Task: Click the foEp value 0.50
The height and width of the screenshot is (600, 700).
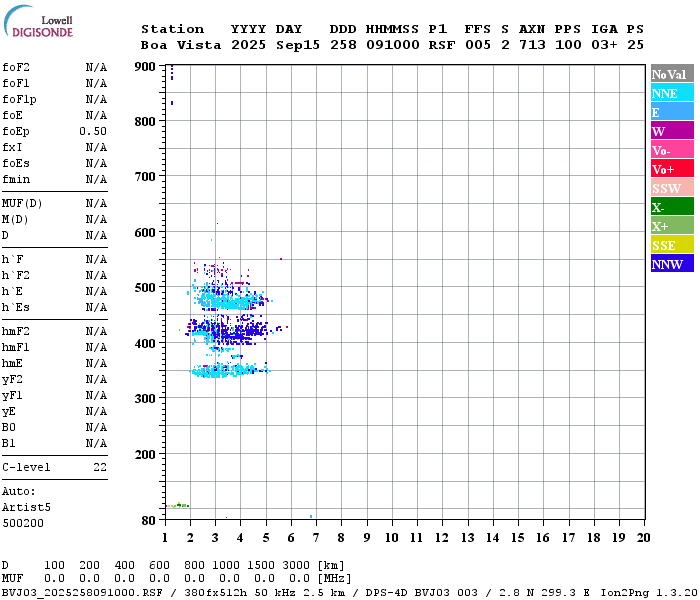Action: (x=93, y=131)
